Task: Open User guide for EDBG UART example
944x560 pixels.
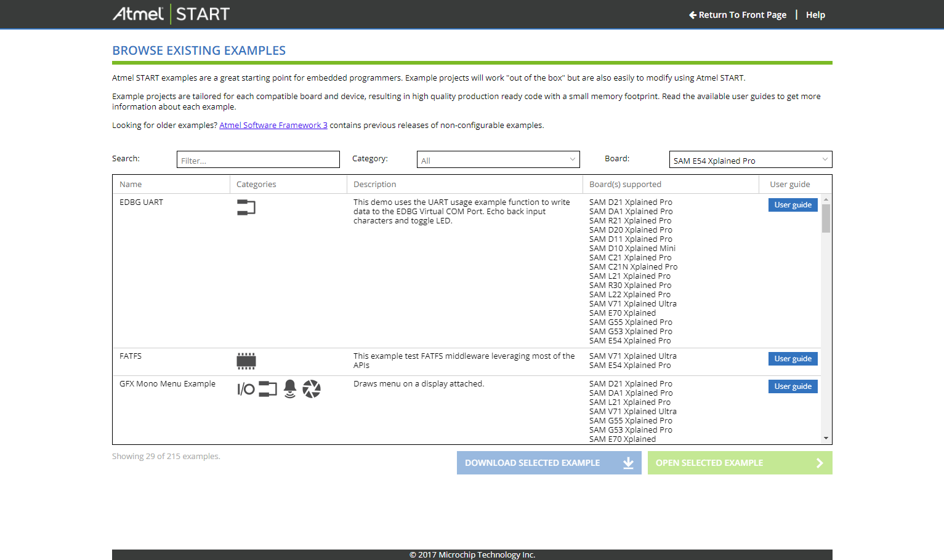Action: click(x=793, y=205)
